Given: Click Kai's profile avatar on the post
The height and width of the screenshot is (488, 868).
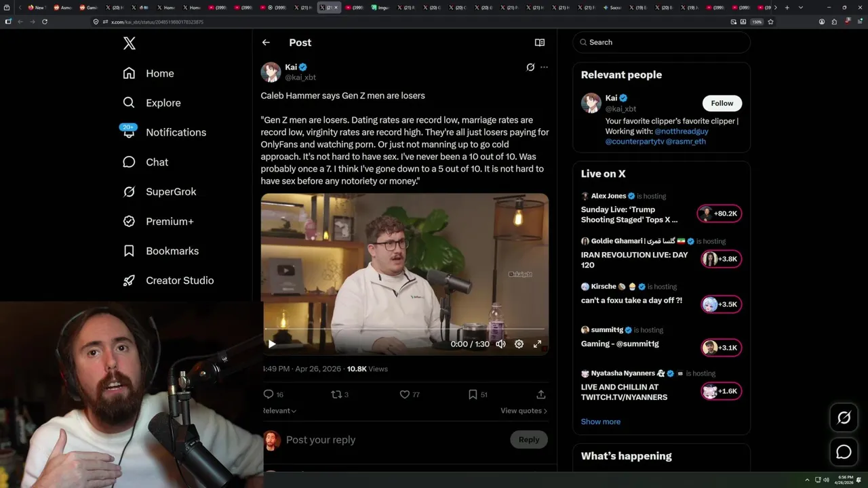Looking at the screenshot, I should pos(271,72).
